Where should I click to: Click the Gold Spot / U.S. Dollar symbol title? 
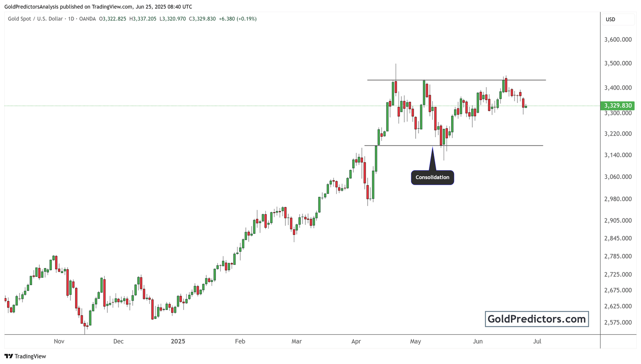[x=35, y=19]
